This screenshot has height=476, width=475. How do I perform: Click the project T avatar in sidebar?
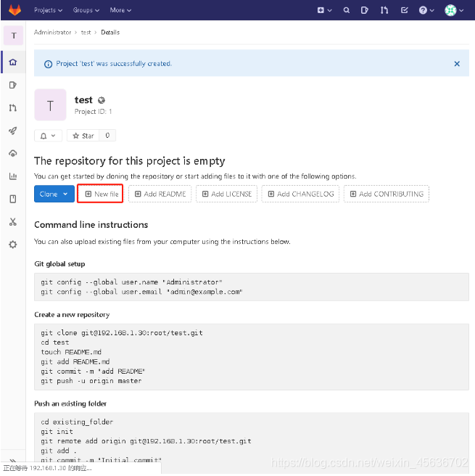click(13, 36)
